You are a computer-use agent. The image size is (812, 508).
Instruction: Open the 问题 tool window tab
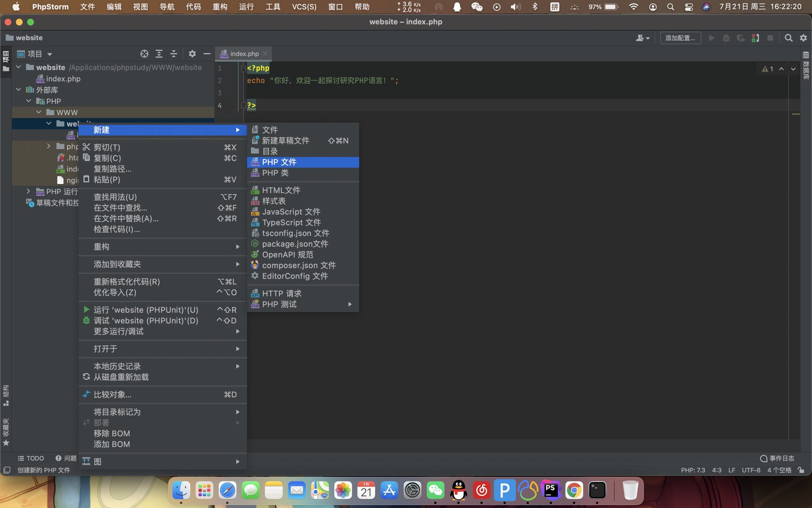click(x=66, y=458)
